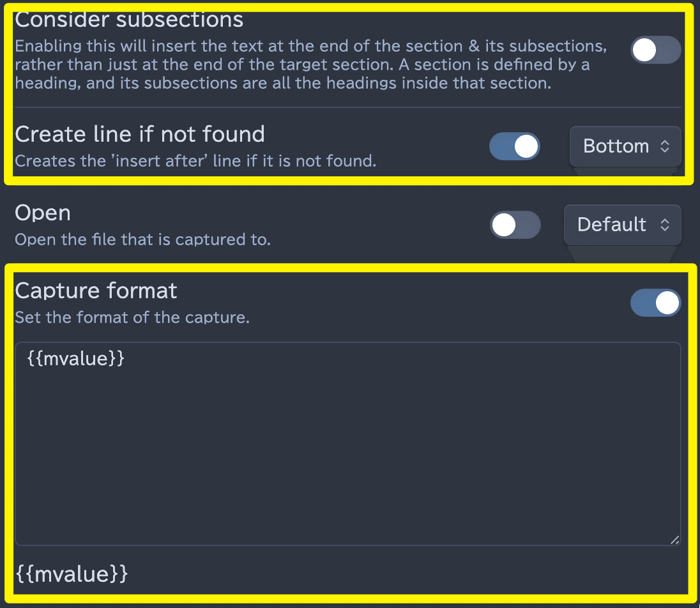
Task: Click the Consider subsections heading
Action: (x=129, y=19)
